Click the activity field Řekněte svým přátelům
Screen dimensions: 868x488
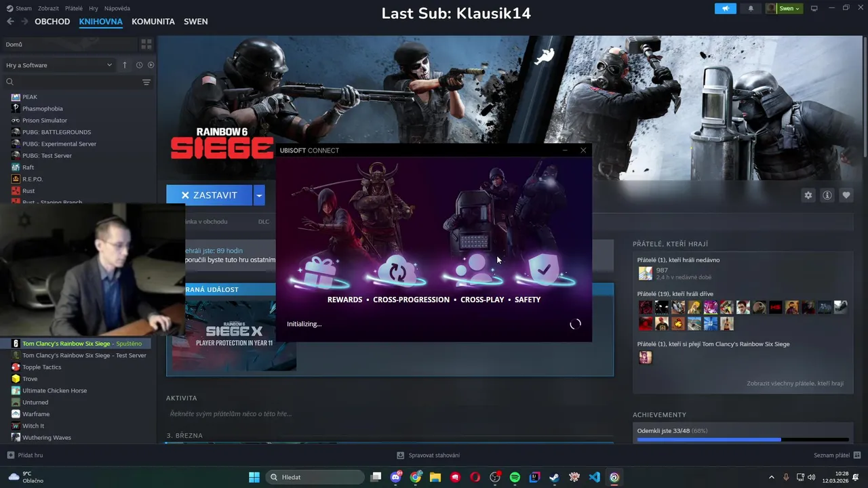coord(390,413)
